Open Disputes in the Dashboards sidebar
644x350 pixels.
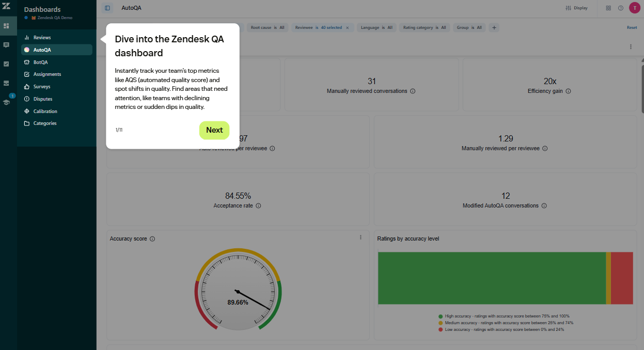click(x=57, y=99)
